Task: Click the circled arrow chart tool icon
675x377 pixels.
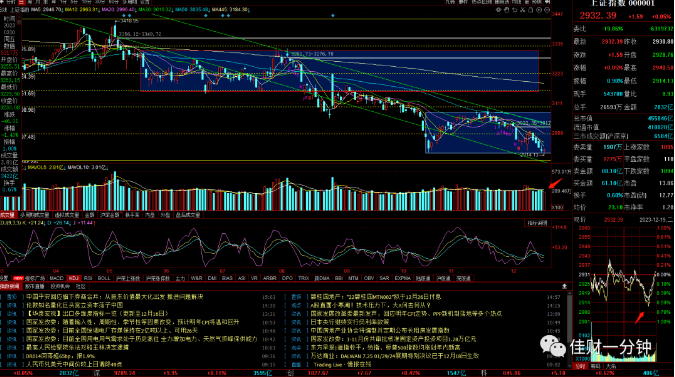Action: click(x=539, y=9)
